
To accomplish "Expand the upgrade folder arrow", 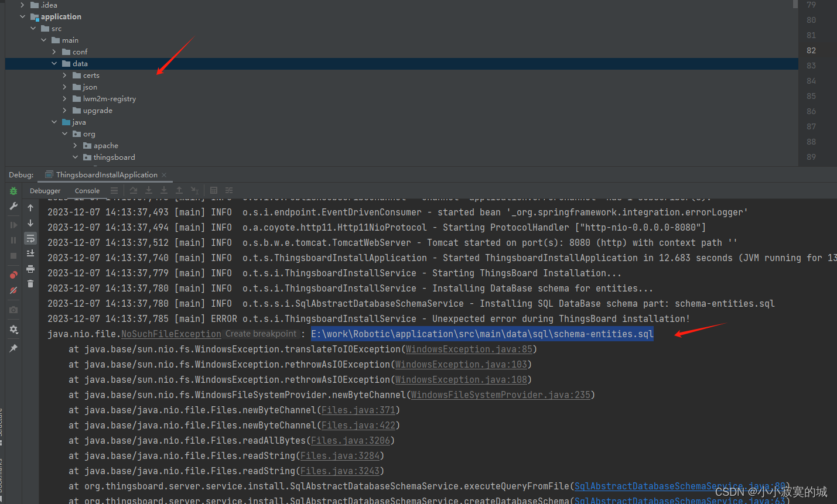I will tap(64, 110).
